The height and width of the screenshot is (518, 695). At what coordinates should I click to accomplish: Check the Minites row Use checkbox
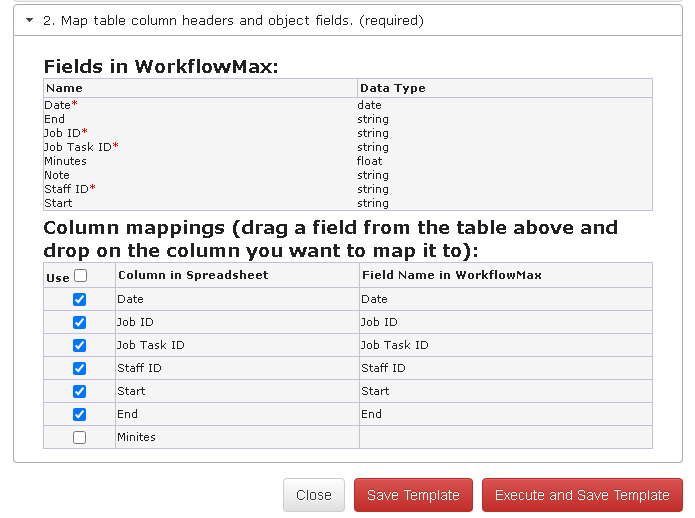click(79, 438)
